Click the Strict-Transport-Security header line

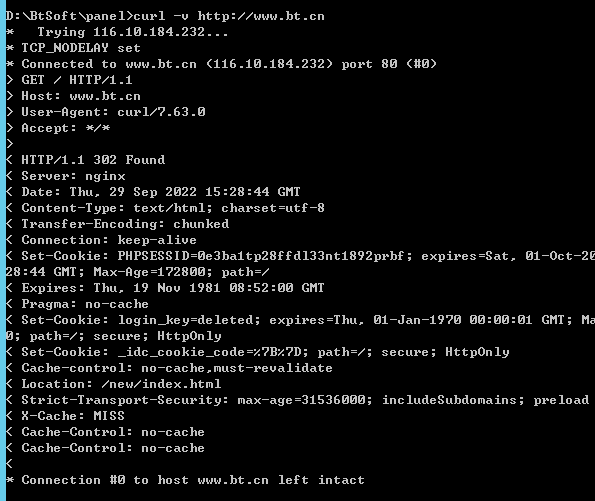pyautogui.click(x=297, y=400)
